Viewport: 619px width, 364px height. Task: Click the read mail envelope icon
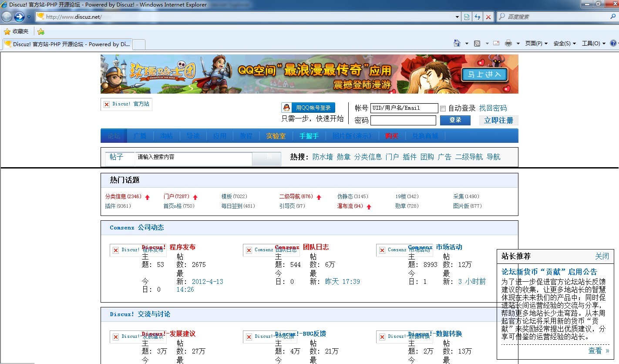point(496,43)
